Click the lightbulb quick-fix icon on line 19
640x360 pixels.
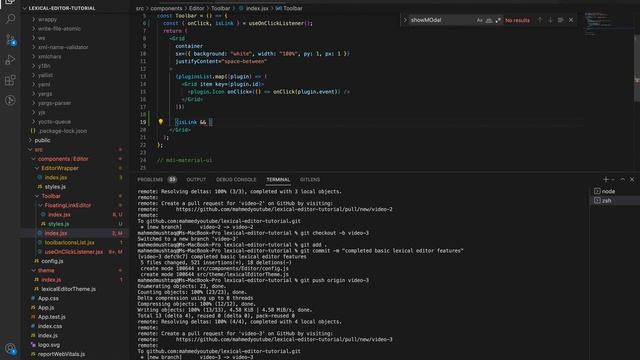[160, 122]
